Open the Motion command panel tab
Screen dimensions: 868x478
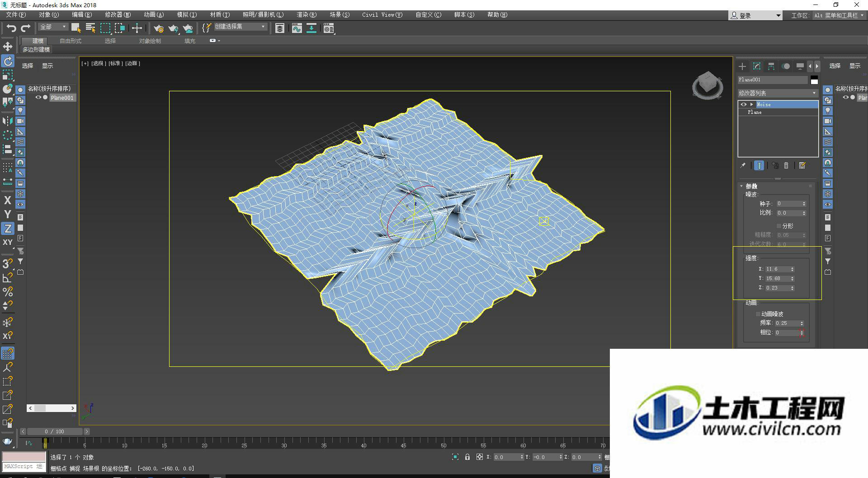786,66
